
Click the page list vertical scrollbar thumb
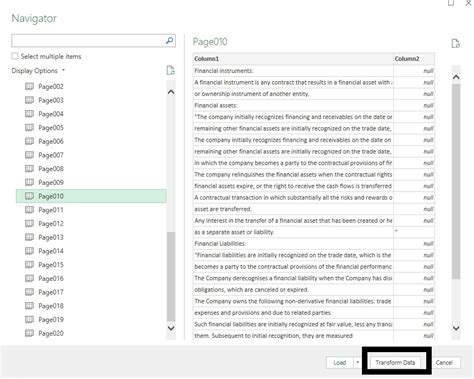pos(171,277)
